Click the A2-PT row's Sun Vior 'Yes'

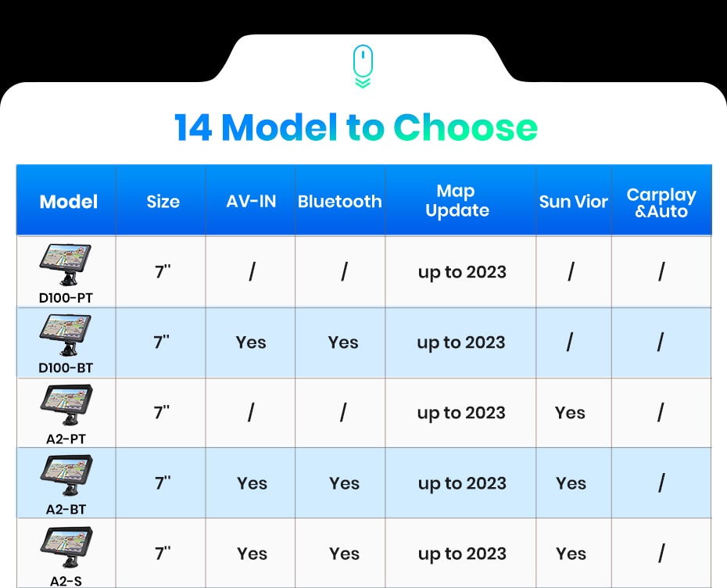pos(570,413)
